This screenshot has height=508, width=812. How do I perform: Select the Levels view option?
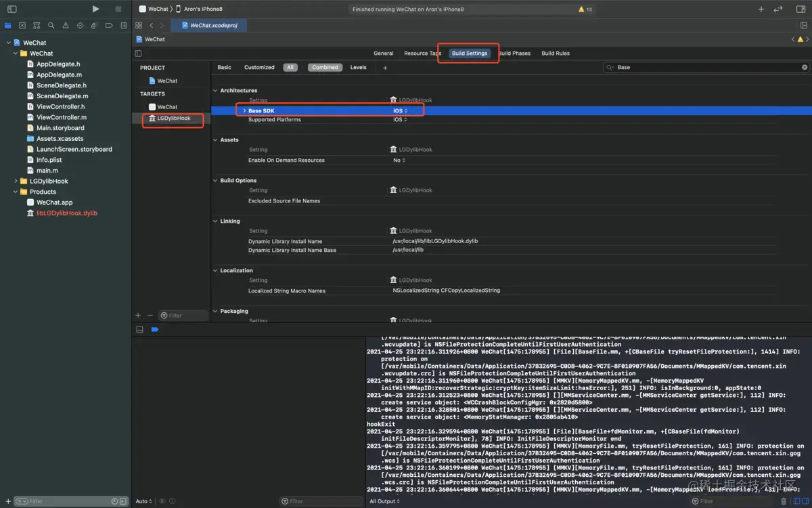pyautogui.click(x=358, y=68)
